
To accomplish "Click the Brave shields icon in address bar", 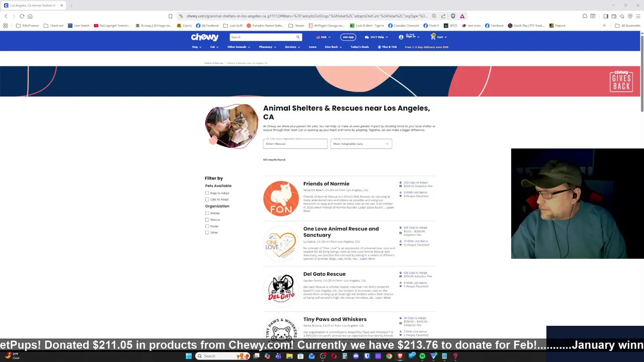I will [453, 16].
